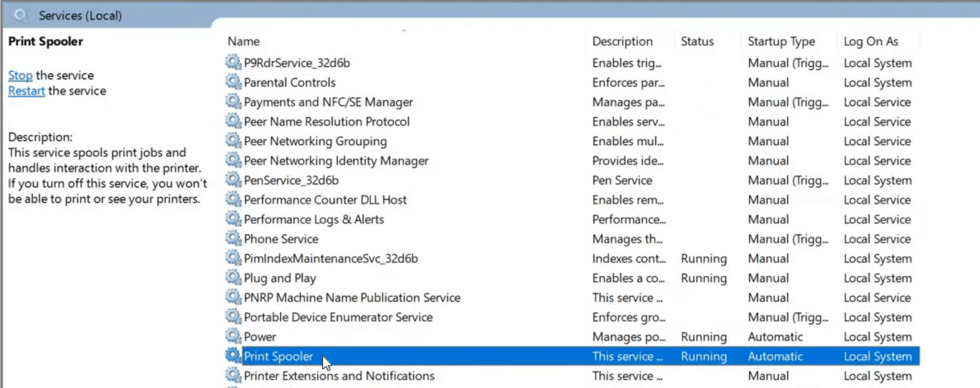The height and width of the screenshot is (388, 980).
Task: Click Automatic startup type in Print Spooler row
Action: (x=775, y=356)
